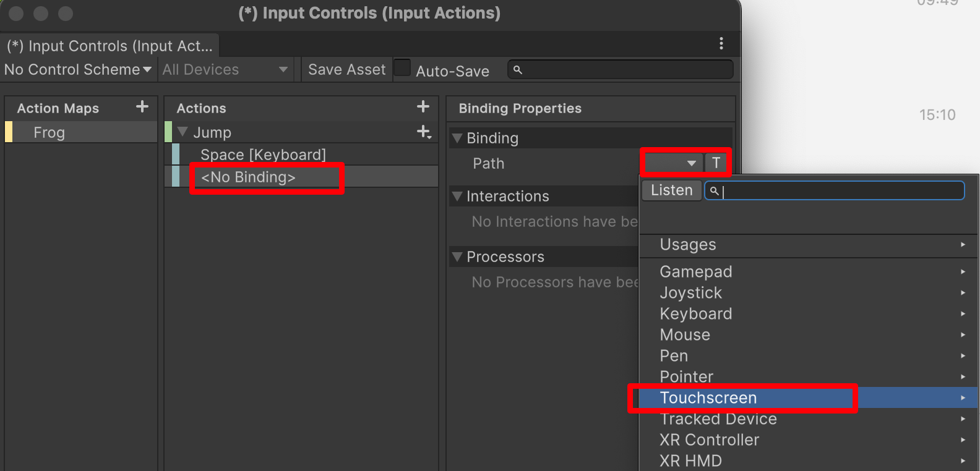980x471 pixels.
Task: Add a new Action Map with plus icon
Action: tap(142, 107)
